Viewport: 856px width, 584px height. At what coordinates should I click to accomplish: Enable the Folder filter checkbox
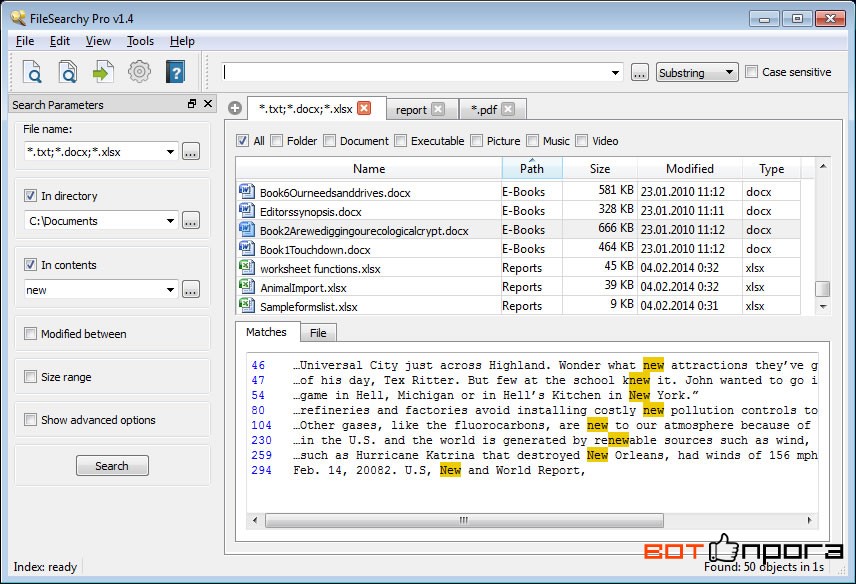(x=277, y=141)
